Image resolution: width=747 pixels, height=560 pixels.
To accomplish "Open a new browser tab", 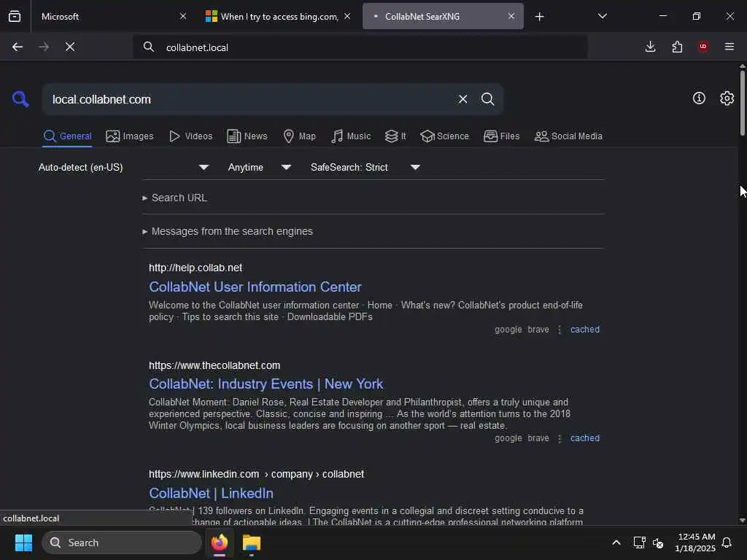I will 539,17.
